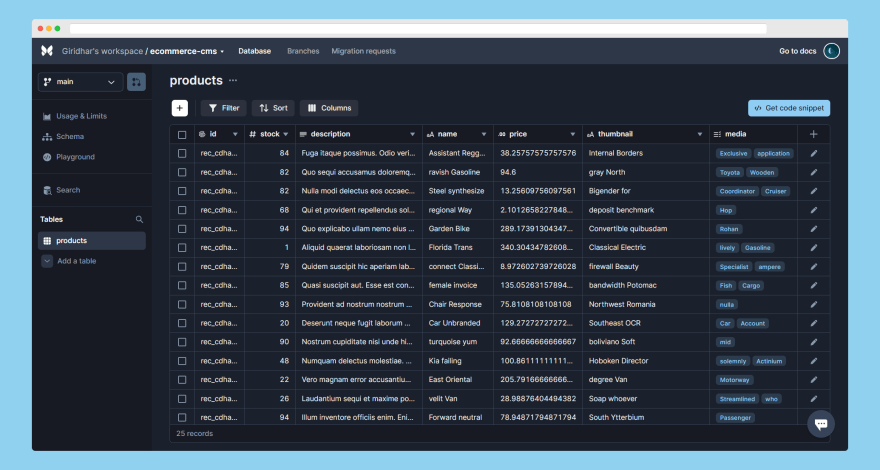Select the products table in sidebar
This screenshot has height=470, width=880.
[92, 241]
